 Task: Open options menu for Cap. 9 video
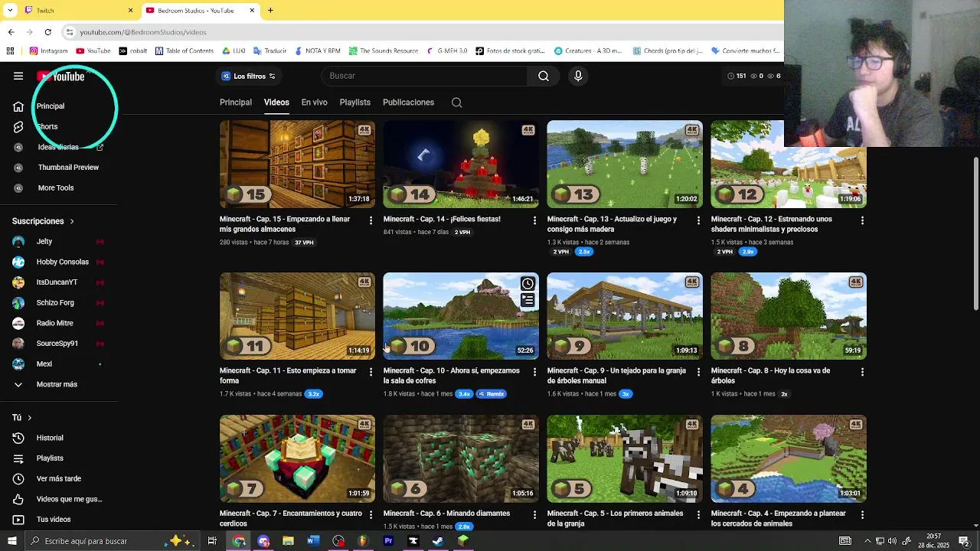coord(698,372)
